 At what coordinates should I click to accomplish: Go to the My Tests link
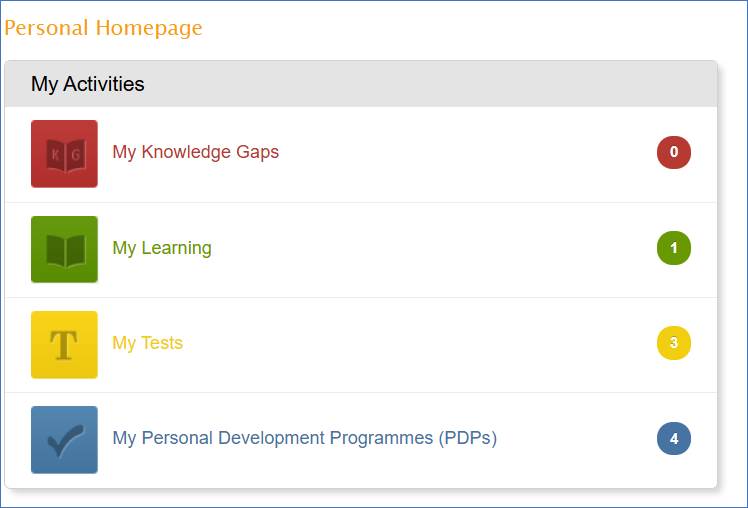pyautogui.click(x=147, y=343)
